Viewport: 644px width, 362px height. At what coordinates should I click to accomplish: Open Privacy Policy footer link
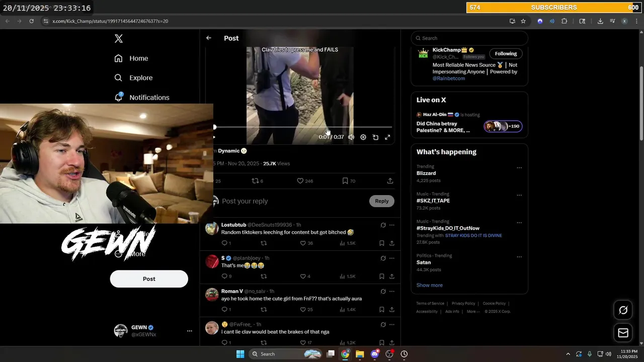coord(463,304)
